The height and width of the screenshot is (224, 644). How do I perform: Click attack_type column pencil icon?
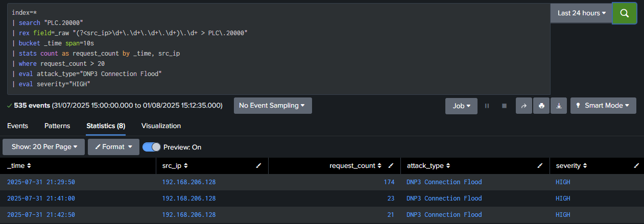(540, 165)
